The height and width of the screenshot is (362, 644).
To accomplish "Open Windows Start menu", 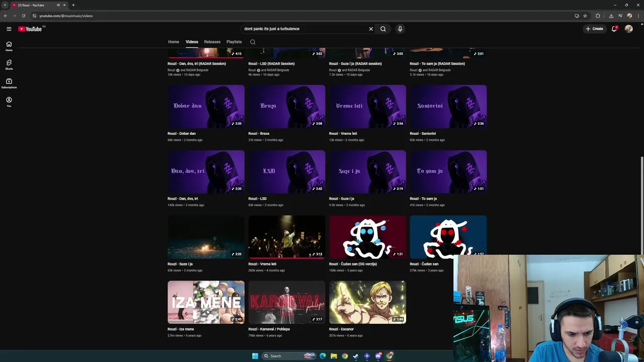I will [255, 356].
